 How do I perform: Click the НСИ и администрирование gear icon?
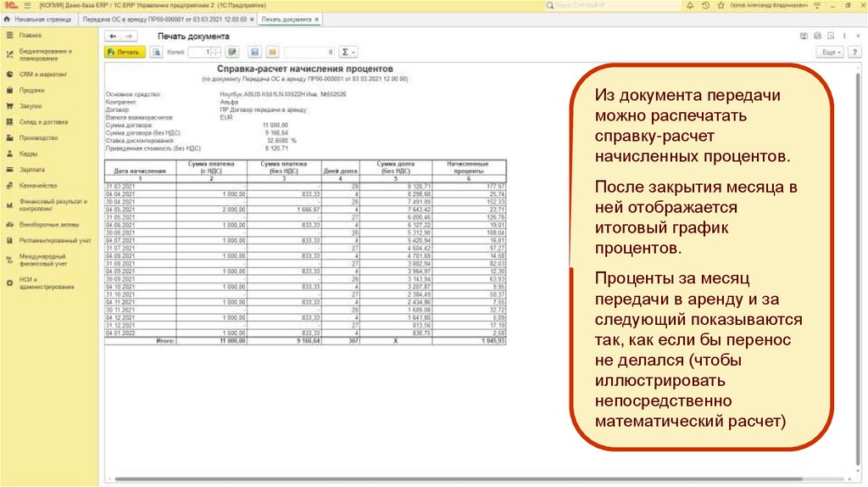point(9,283)
